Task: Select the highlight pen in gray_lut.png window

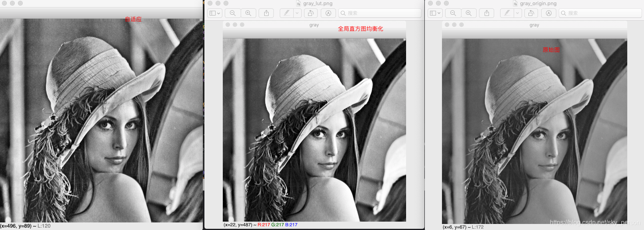Action: (287, 13)
